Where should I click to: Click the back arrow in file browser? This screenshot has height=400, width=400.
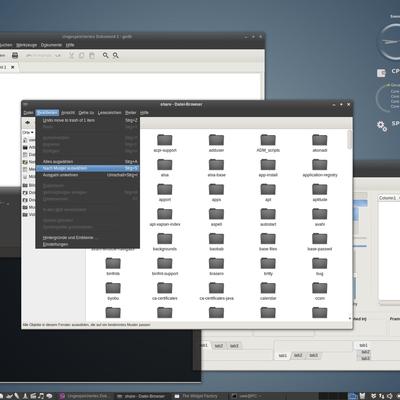tap(28, 123)
